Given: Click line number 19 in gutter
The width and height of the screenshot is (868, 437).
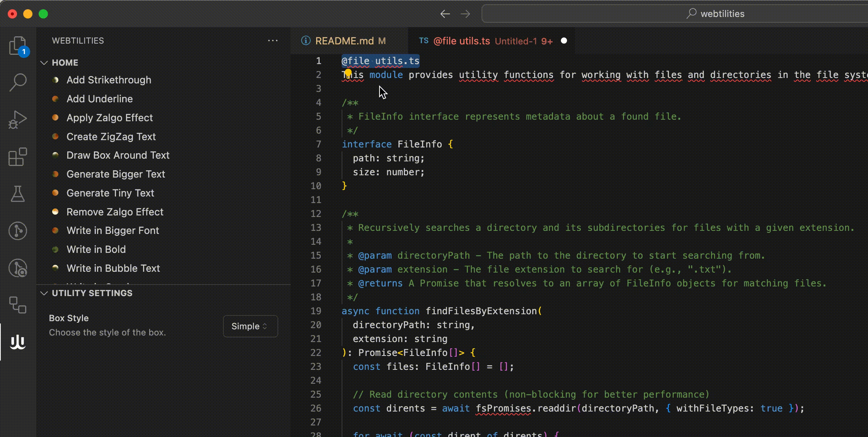Looking at the screenshot, I should pyautogui.click(x=316, y=311).
